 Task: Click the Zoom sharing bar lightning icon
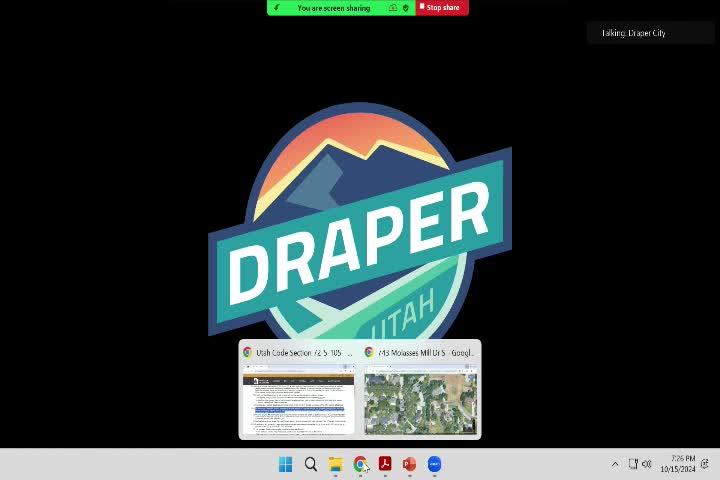(x=276, y=8)
